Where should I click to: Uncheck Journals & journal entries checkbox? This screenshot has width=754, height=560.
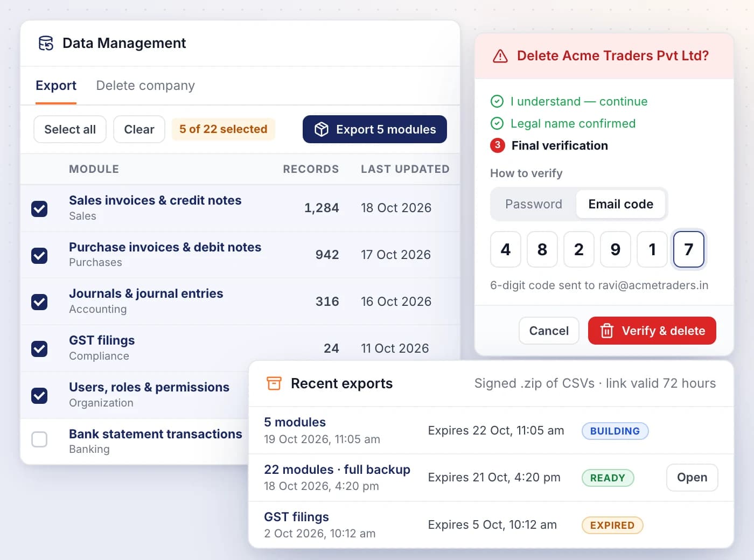39,302
